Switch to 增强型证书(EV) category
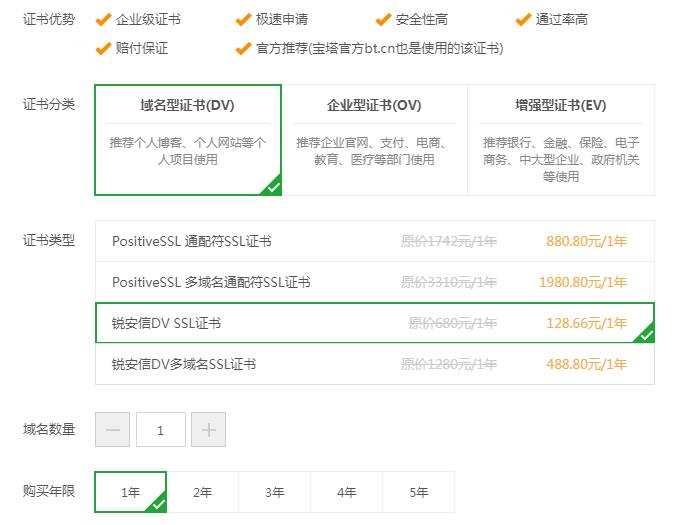The height and width of the screenshot is (525, 682). click(x=561, y=140)
